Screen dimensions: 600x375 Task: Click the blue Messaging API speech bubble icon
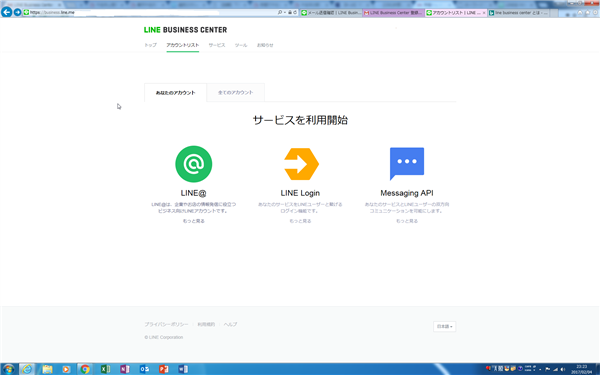click(x=407, y=163)
